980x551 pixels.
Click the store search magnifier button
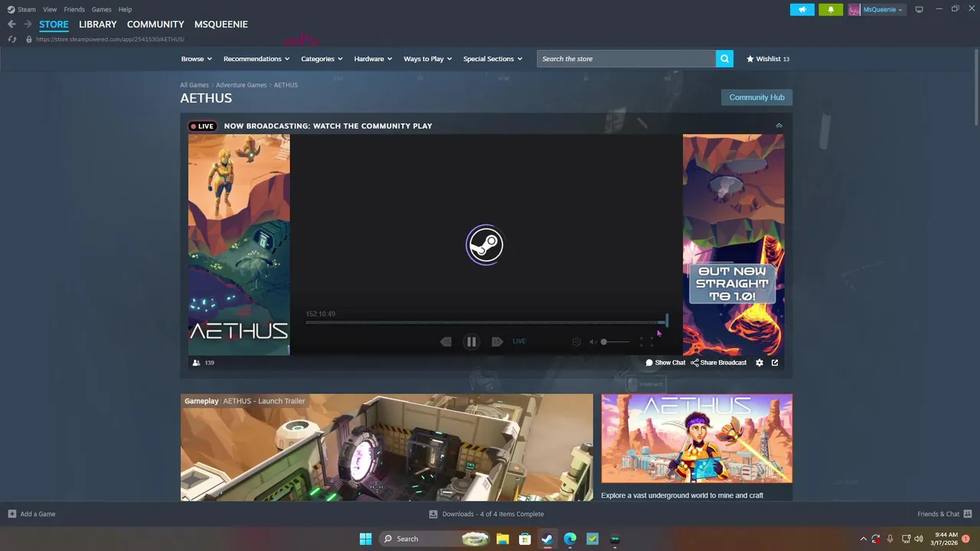point(724,59)
